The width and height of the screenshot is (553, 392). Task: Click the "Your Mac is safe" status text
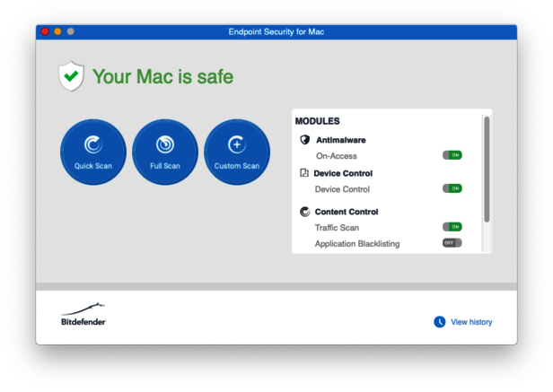tap(162, 77)
